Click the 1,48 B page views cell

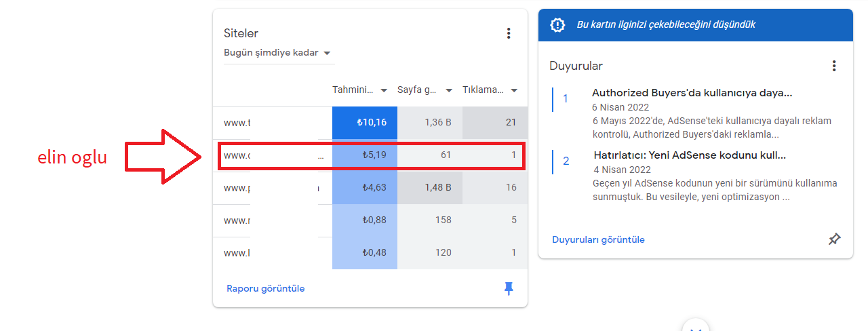pyautogui.click(x=430, y=188)
